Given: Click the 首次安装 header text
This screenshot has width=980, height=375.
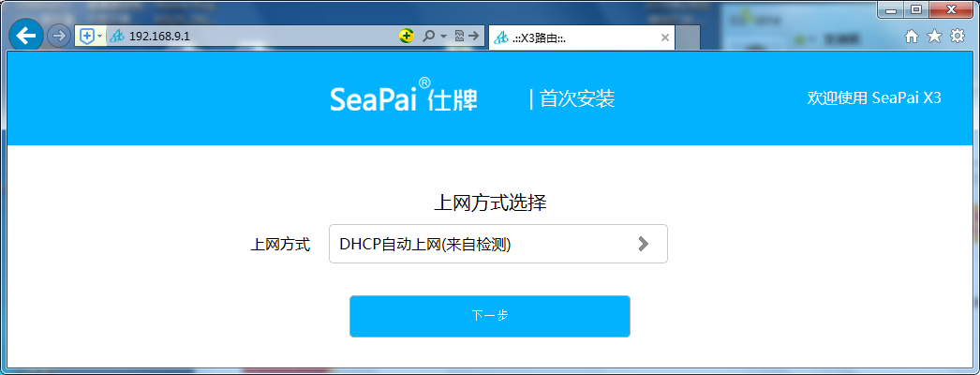Looking at the screenshot, I should coord(577,98).
